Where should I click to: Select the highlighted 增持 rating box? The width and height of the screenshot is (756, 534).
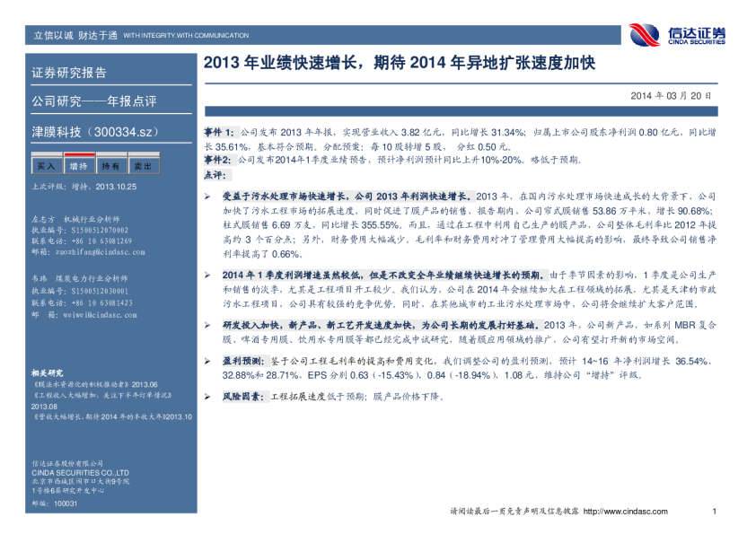coord(78,166)
